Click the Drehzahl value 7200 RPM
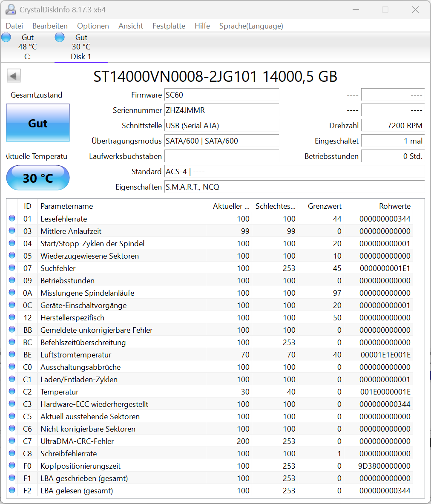The height and width of the screenshot is (504, 431). (393, 126)
